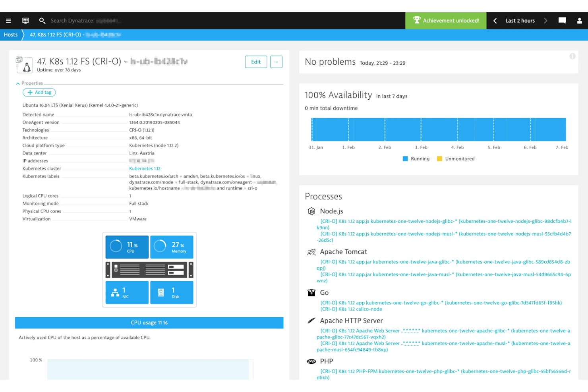Viewport: 588px width, 392px height.
Task: Click the detected name value ls-ub-lb428c1v.dynatrace.vmta
Action: pos(161,115)
